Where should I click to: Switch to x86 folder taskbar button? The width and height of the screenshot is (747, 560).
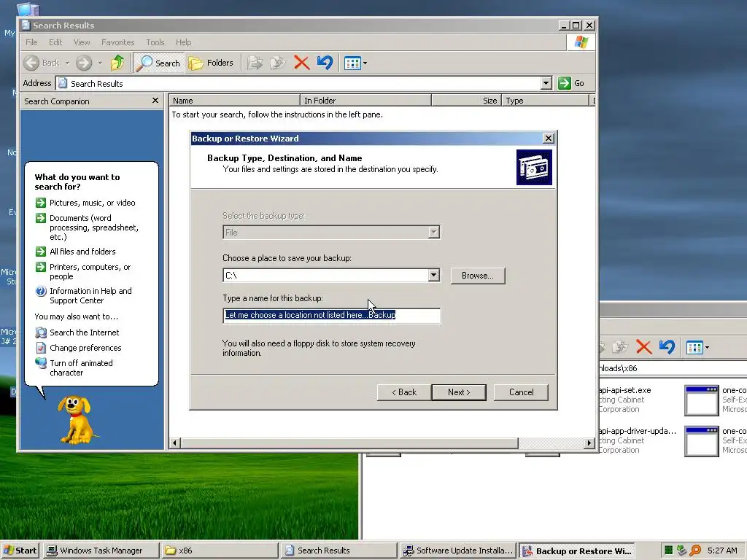[x=219, y=551]
